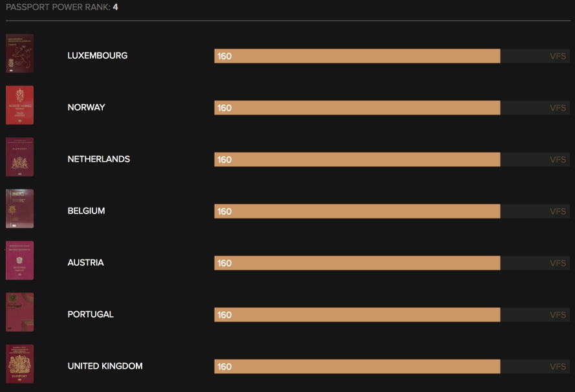Select Portugal's 160 visa-free score bar
Screen dimensions: 575x392
[357, 315]
